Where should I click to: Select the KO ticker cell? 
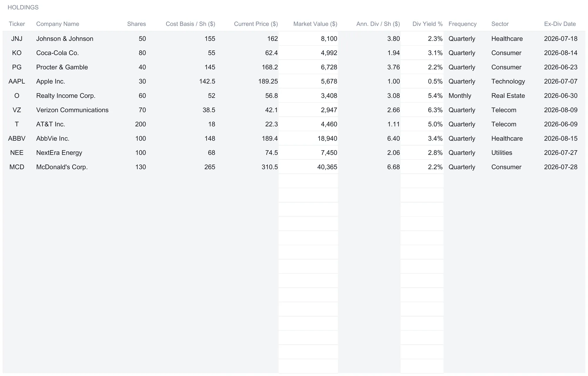pyautogui.click(x=17, y=53)
